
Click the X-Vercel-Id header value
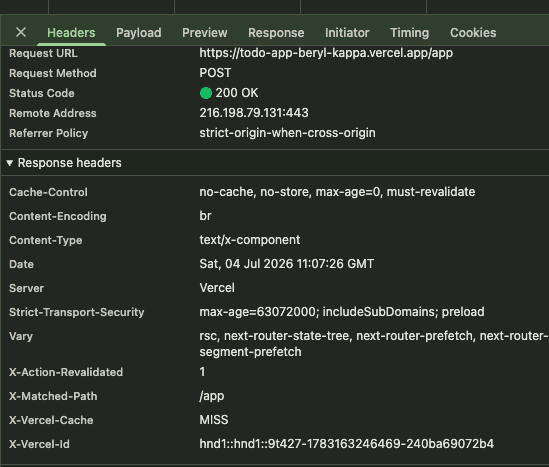click(347, 444)
